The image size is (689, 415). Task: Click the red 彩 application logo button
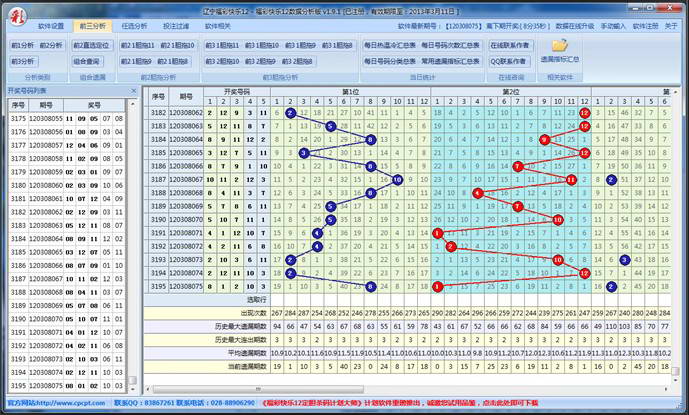(18, 17)
